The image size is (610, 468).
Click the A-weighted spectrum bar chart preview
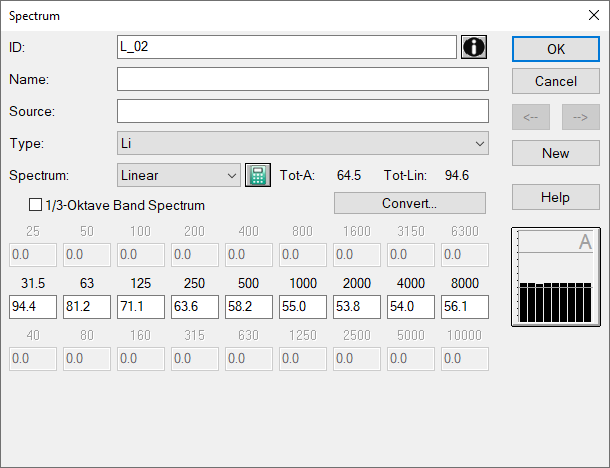[x=556, y=277]
